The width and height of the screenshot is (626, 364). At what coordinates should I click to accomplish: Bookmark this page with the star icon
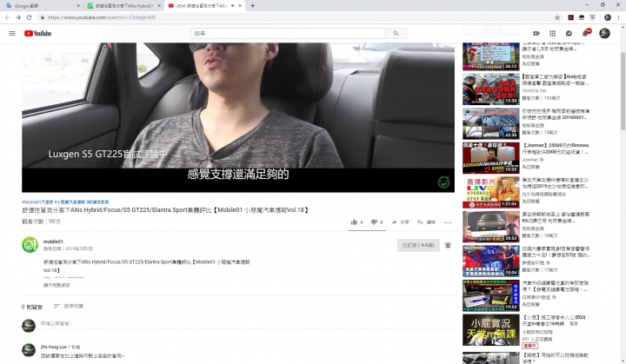pyautogui.click(x=557, y=17)
